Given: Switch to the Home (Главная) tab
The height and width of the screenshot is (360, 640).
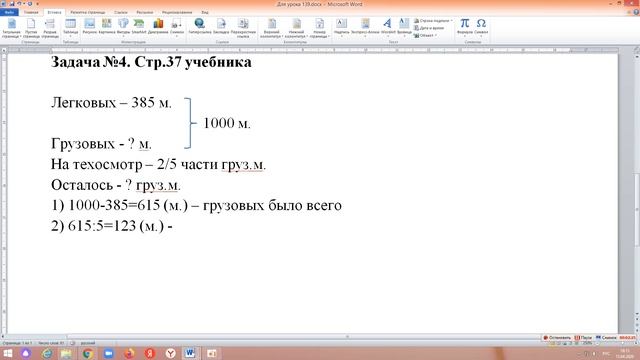Looking at the screenshot, I should click(31, 12).
